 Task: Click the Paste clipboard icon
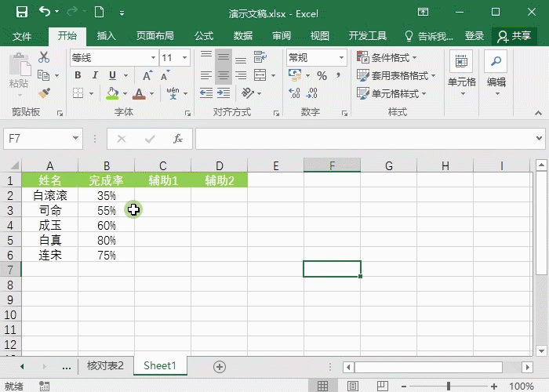(20, 64)
